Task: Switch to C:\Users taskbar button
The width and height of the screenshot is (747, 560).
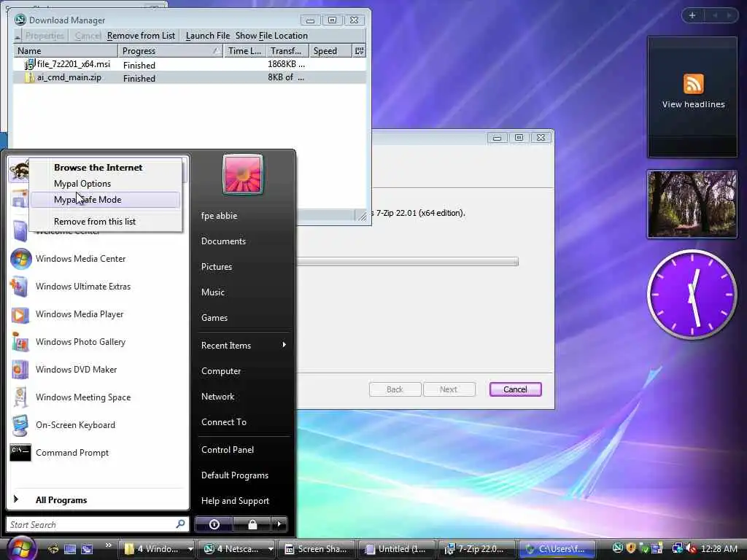Action: pos(557,549)
